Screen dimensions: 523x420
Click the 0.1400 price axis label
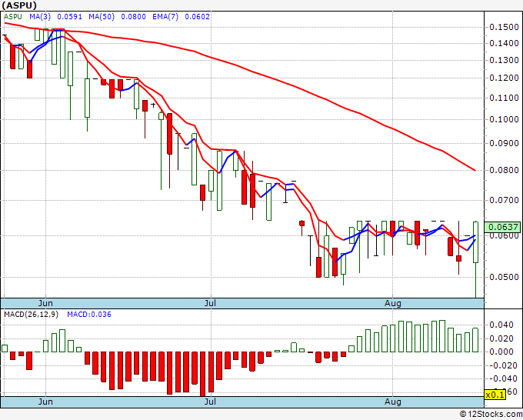pyautogui.click(x=504, y=43)
